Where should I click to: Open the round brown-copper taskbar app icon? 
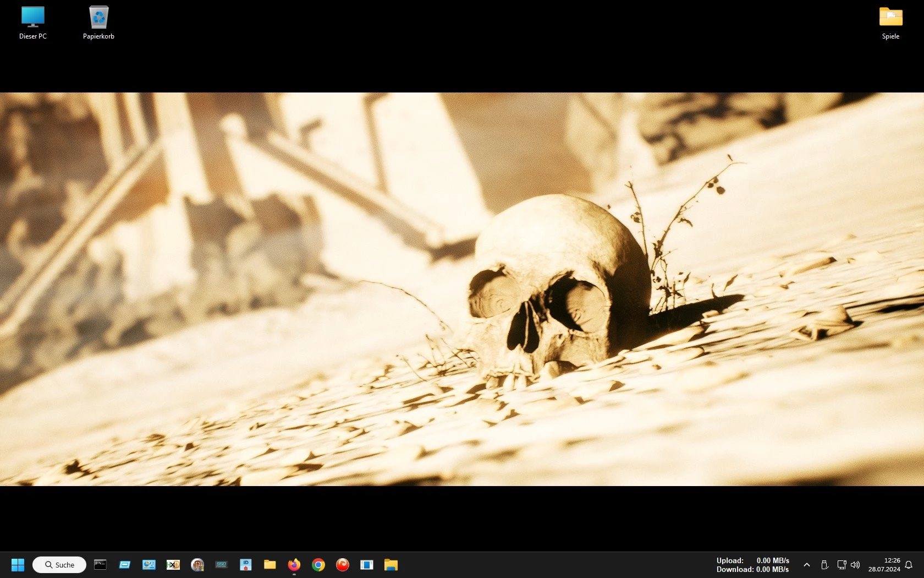[x=197, y=565]
